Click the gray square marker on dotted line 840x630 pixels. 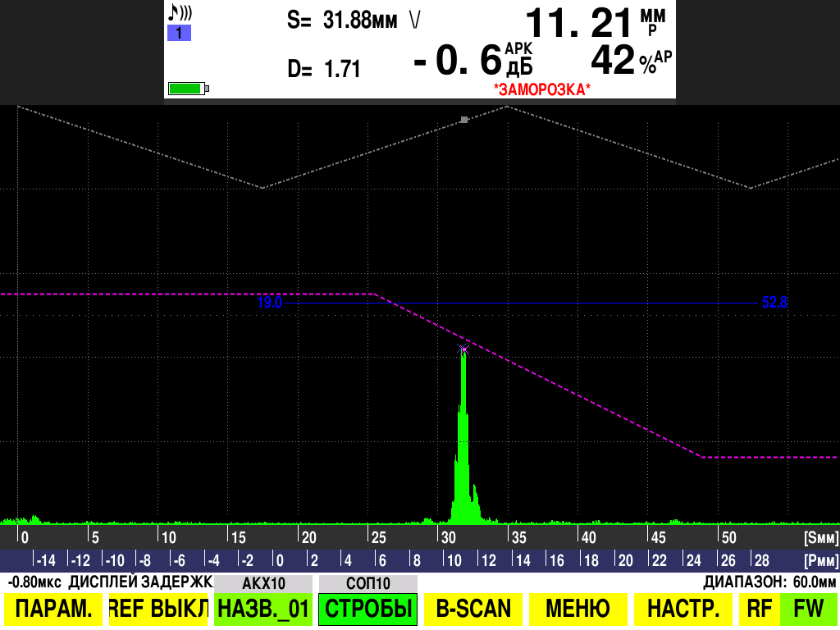[x=464, y=120]
